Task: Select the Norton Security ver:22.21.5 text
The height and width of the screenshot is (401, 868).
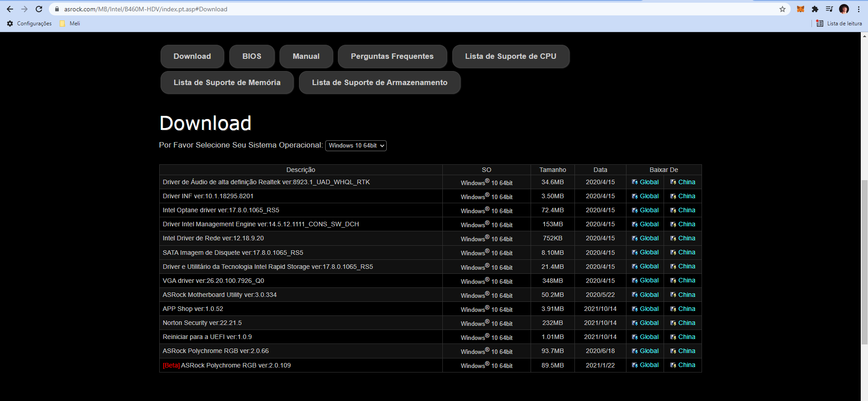Action: (202, 323)
